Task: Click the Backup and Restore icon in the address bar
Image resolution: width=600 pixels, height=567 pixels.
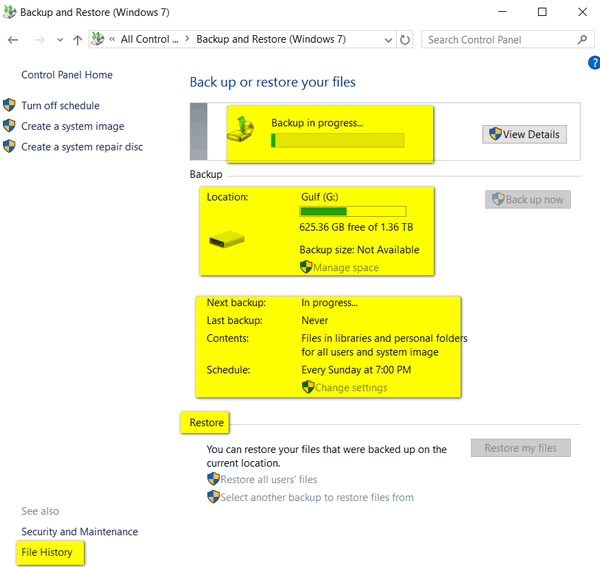Action: click(x=98, y=39)
